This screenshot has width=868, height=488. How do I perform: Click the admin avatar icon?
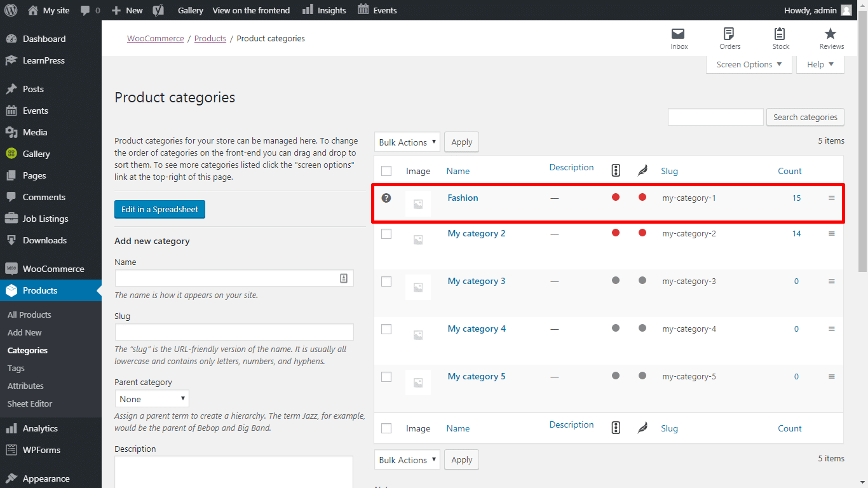pyautogui.click(x=846, y=10)
